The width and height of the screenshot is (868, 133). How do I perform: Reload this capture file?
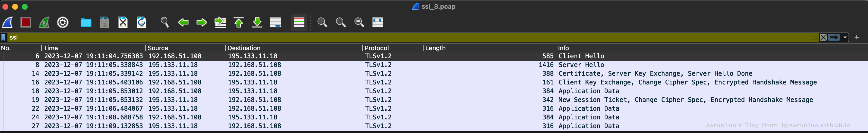pyautogui.click(x=141, y=23)
